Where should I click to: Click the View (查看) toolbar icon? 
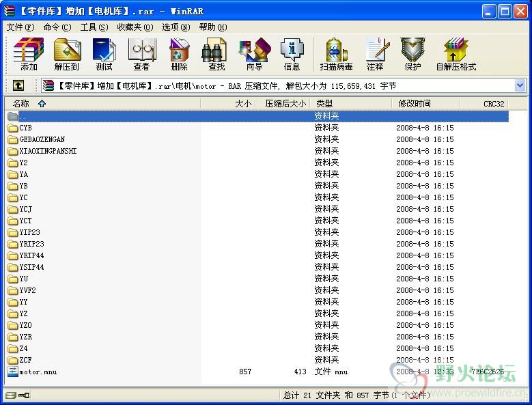(x=141, y=54)
